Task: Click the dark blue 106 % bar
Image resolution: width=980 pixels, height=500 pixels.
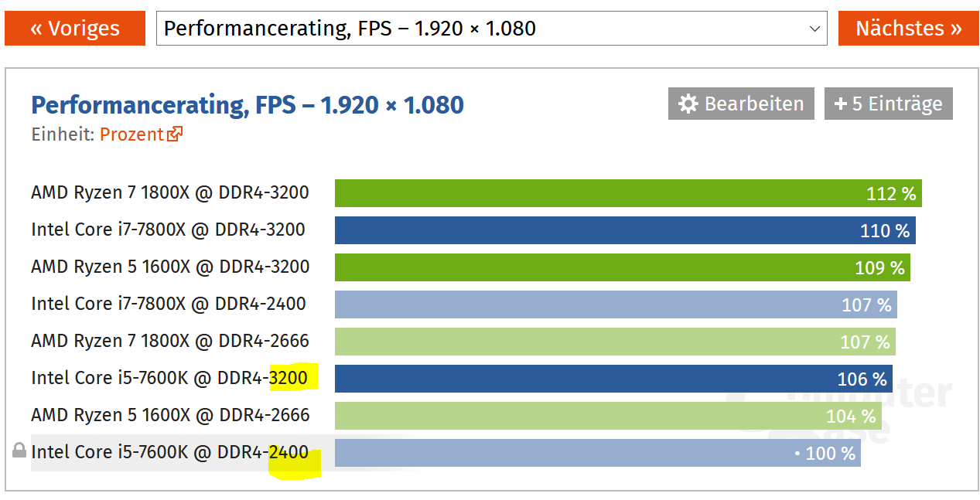Action: tap(613, 379)
